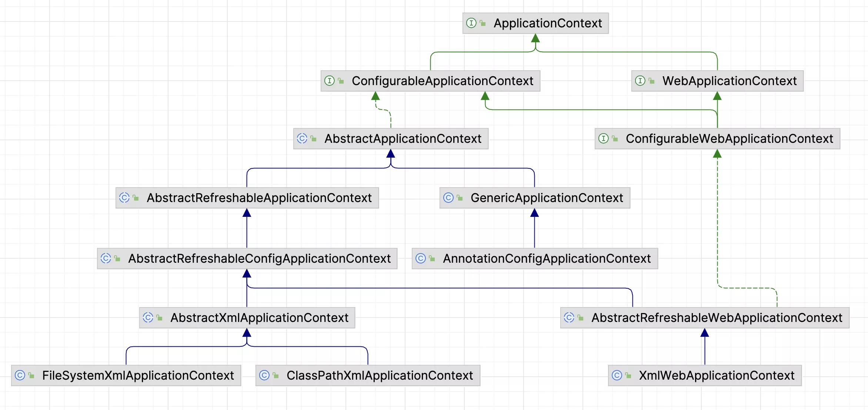Click the abstract class icon on AbstractApplicationContext
The width and height of the screenshot is (868, 410).
click(x=302, y=138)
